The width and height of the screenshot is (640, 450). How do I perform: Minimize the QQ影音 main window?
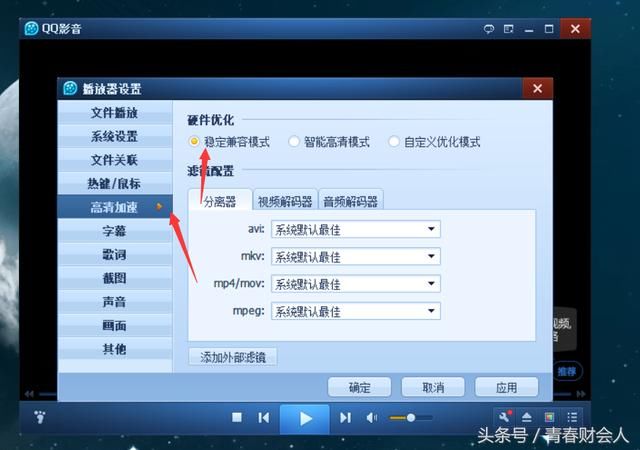[529, 29]
